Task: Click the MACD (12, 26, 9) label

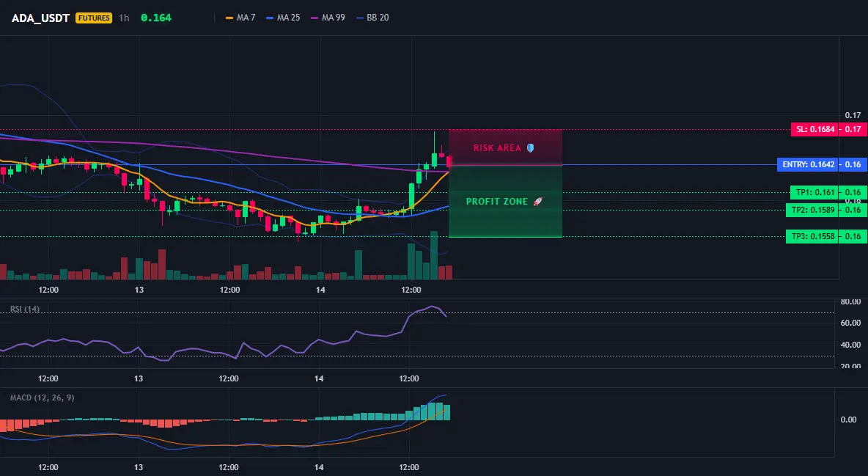Action: [x=42, y=398]
